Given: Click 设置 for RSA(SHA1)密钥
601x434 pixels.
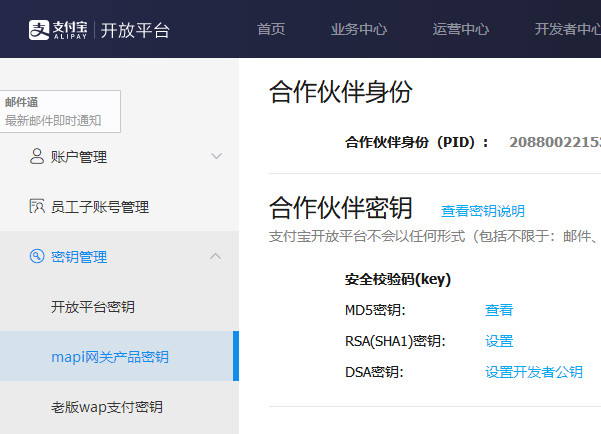Looking at the screenshot, I should 499,341.
